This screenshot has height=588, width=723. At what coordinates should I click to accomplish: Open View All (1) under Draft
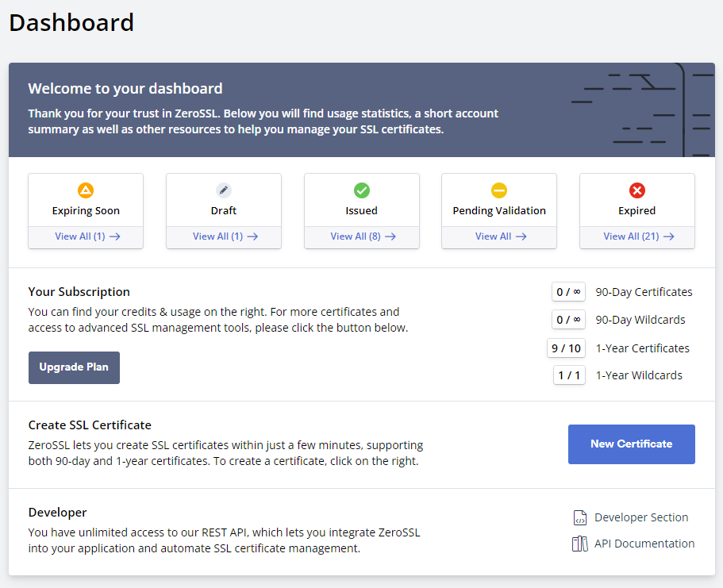click(x=225, y=236)
